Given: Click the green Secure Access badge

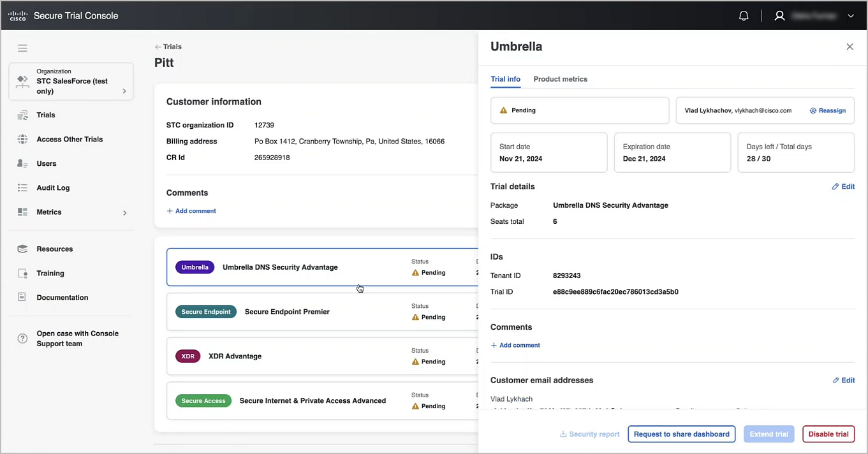Looking at the screenshot, I should 203,401.
